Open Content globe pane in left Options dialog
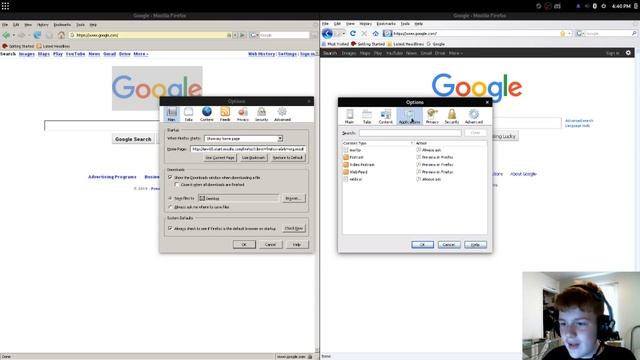 tap(207, 114)
